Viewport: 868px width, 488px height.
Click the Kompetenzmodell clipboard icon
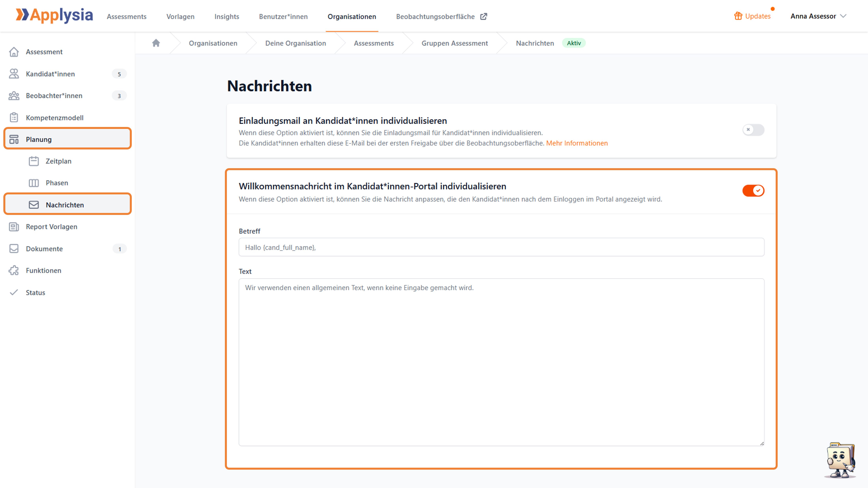point(14,118)
